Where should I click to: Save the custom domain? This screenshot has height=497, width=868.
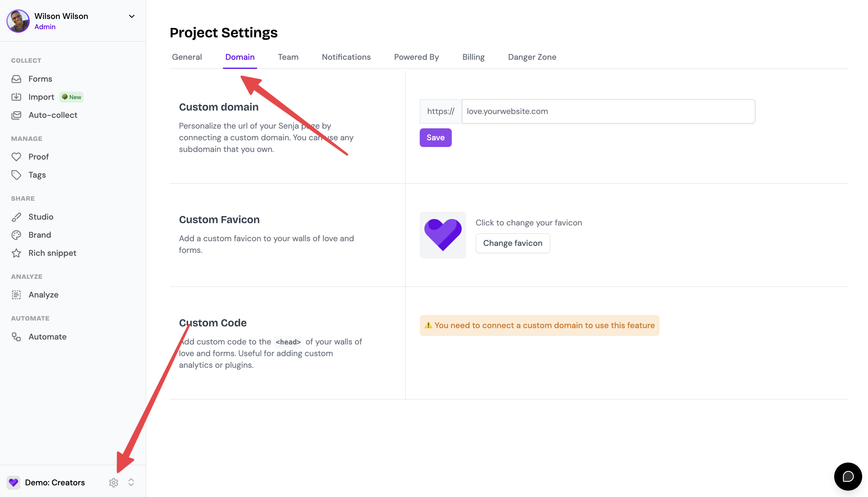coord(435,138)
